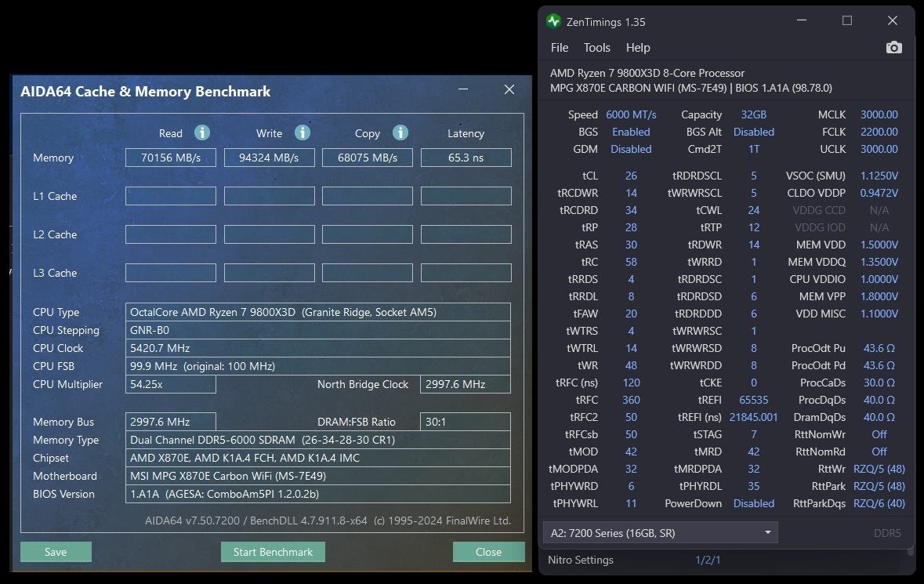
Task: Click the Memory Copy result 68075 MB/s
Action: tap(367, 158)
